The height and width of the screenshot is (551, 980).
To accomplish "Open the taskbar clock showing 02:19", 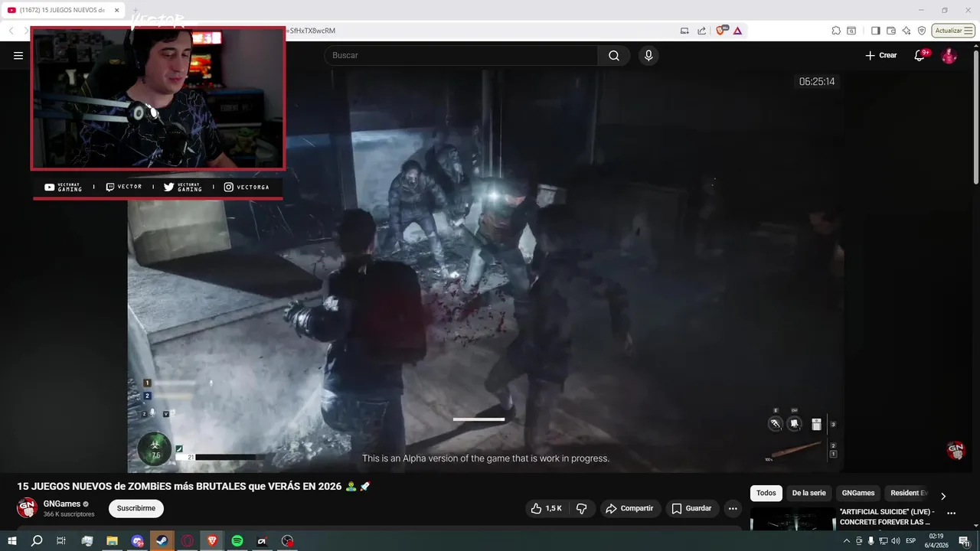I will tap(936, 540).
